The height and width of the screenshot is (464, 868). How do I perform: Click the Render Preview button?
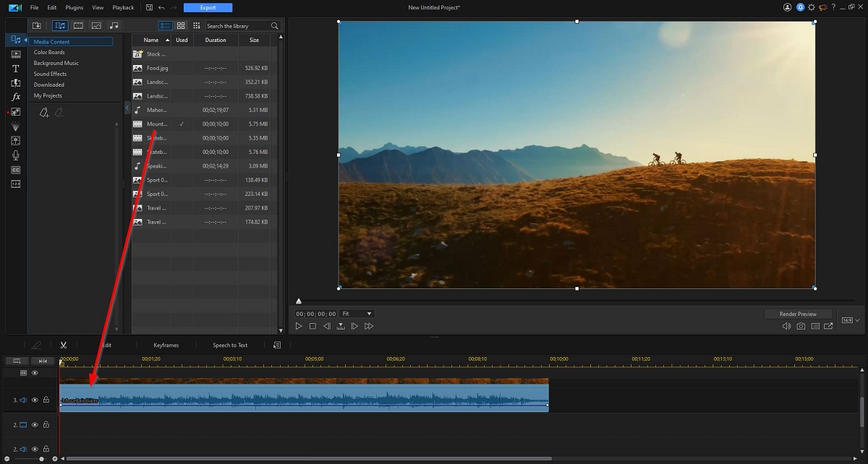point(797,314)
